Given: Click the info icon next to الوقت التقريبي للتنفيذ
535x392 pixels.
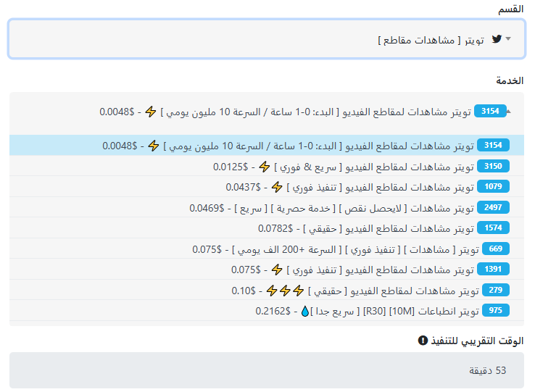Looking at the screenshot, I should click(x=423, y=341).
